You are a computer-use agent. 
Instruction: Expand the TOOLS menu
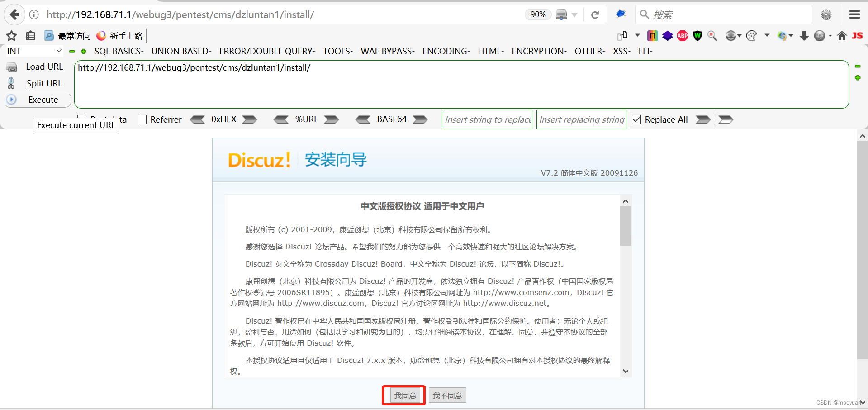click(338, 51)
